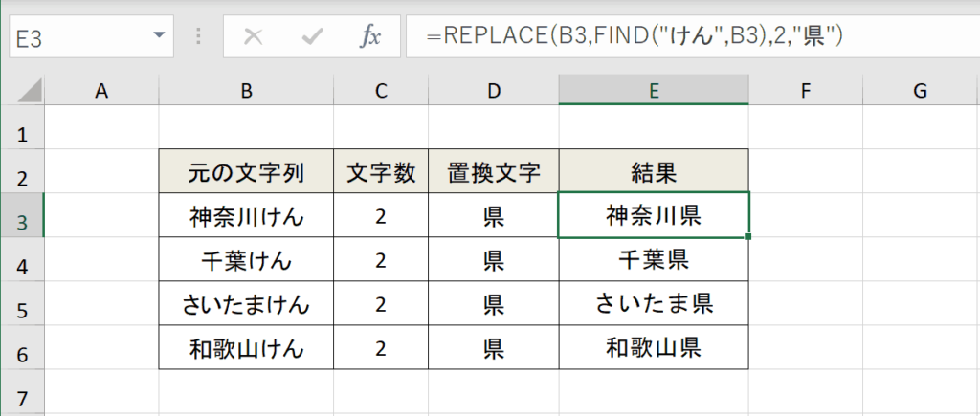The height and width of the screenshot is (416, 980).
Task: Click the Name Box showing E3
Action: (91, 37)
